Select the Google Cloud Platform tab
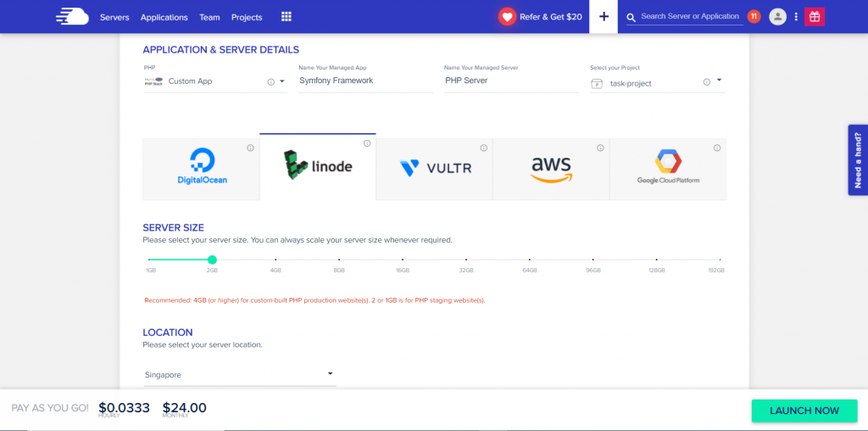The image size is (868, 431). pyautogui.click(x=668, y=169)
